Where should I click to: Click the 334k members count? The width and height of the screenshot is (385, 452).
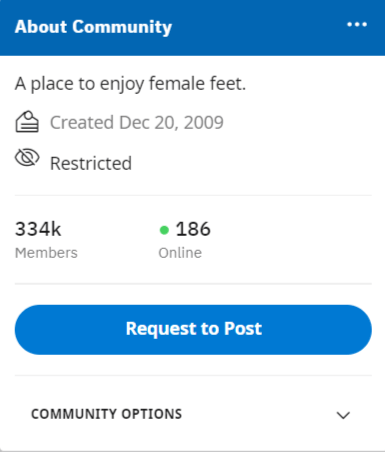click(38, 229)
